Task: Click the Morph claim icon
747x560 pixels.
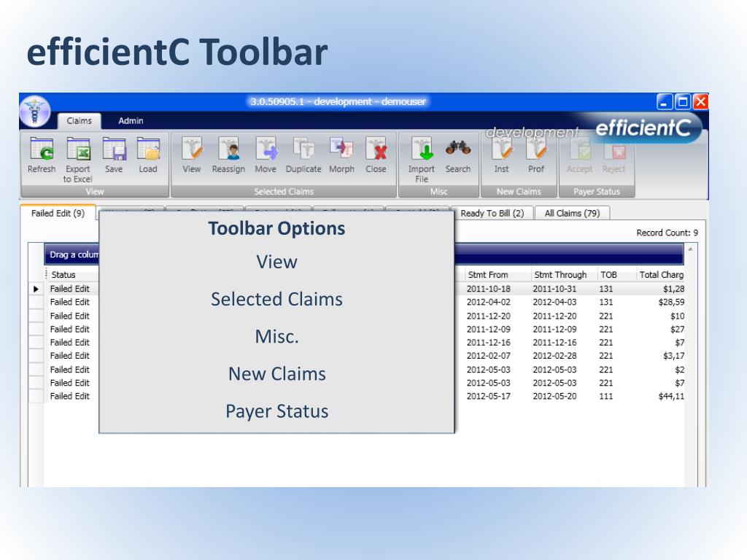Action: coord(341,155)
